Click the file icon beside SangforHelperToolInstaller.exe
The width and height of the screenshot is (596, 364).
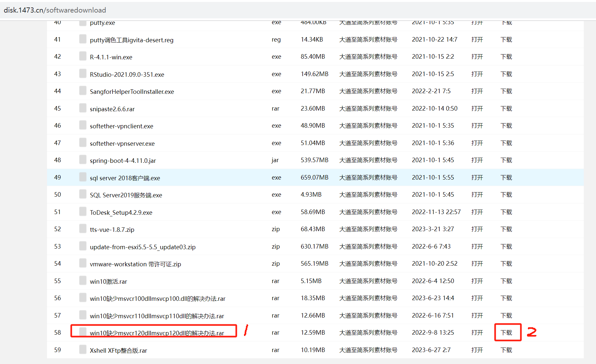(83, 91)
